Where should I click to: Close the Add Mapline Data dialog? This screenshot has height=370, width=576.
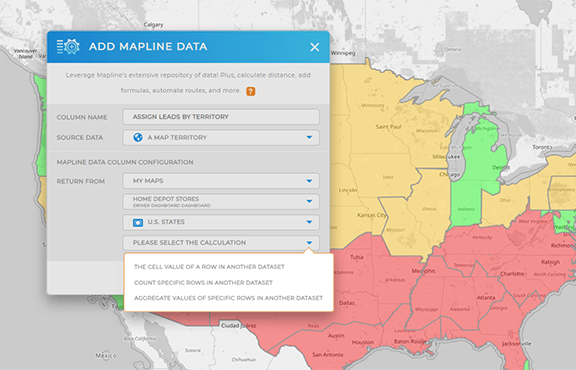314,47
